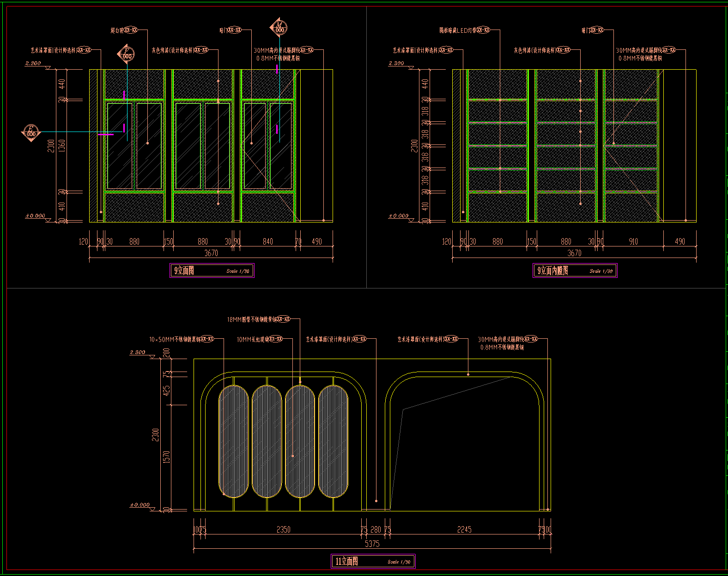The image size is (728, 576).
Task: Click the 2350 dimension text in 11立面图
Action: coord(283,529)
